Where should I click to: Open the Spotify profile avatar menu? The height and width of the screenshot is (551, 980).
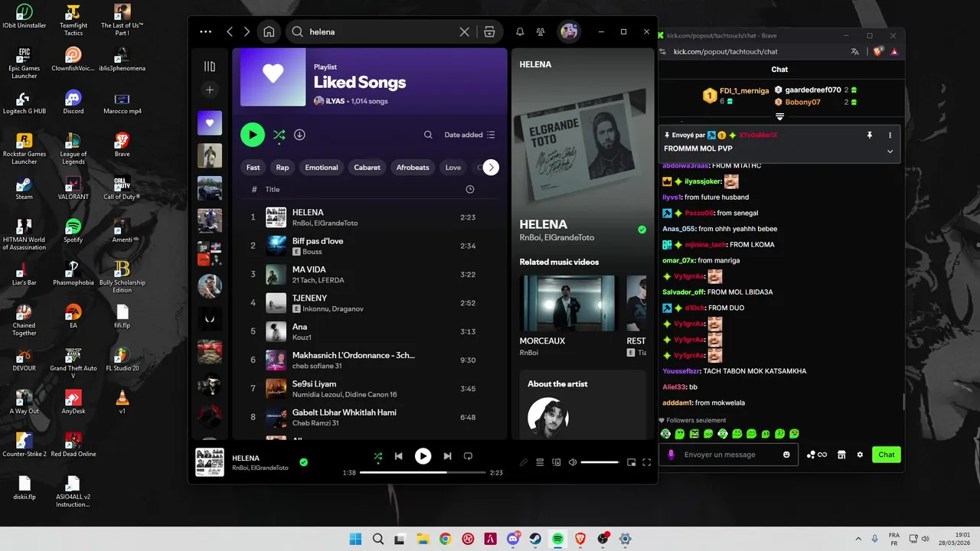coord(569,31)
